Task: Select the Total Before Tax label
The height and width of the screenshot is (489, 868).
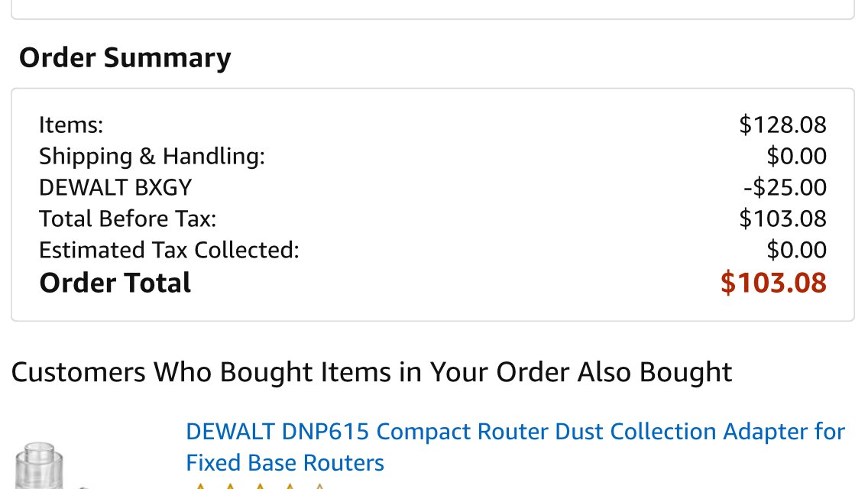Action: [128, 219]
